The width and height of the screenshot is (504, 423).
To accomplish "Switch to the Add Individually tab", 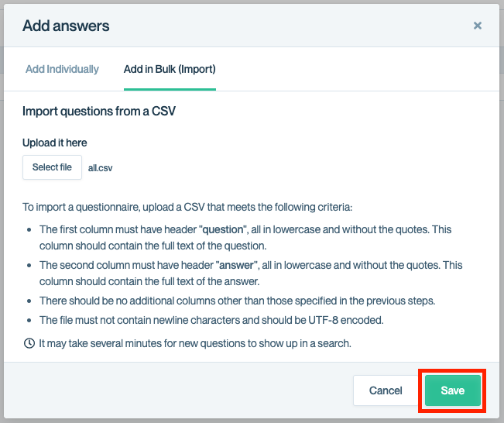I will pos(62,69).
